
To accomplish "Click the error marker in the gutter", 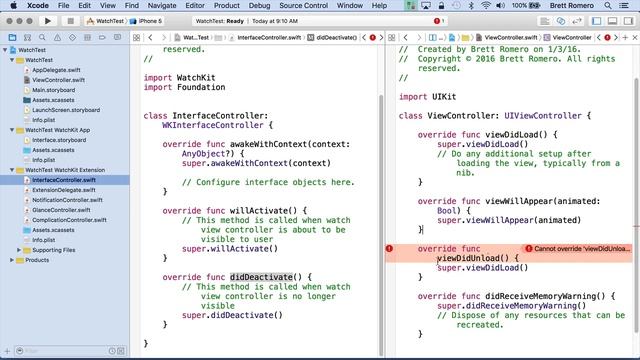I will click(389, 248).
